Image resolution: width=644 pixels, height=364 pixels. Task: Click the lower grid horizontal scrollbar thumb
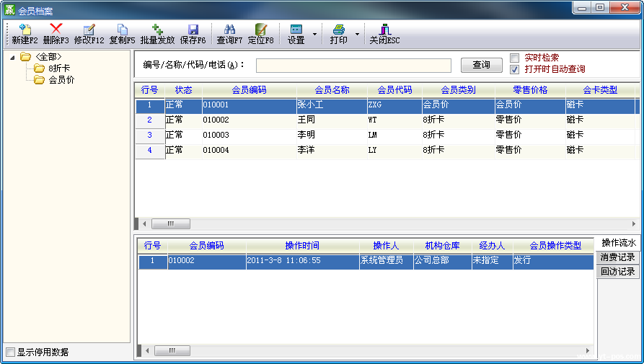click(x=172, y=351)
